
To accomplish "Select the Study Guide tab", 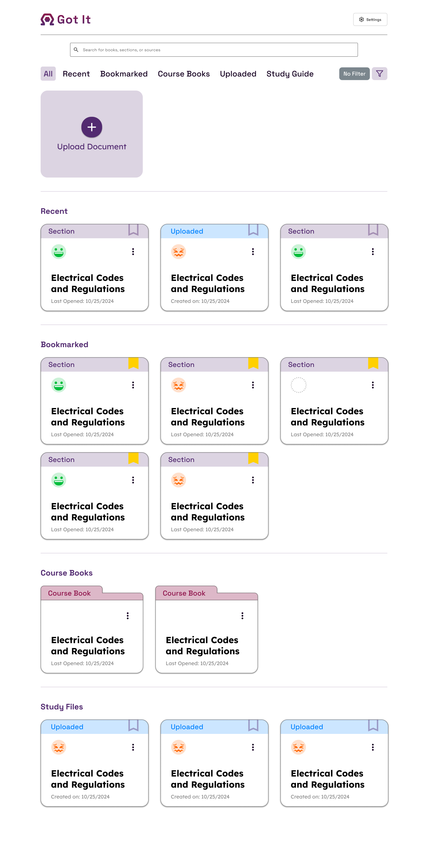I will point(290,74).
